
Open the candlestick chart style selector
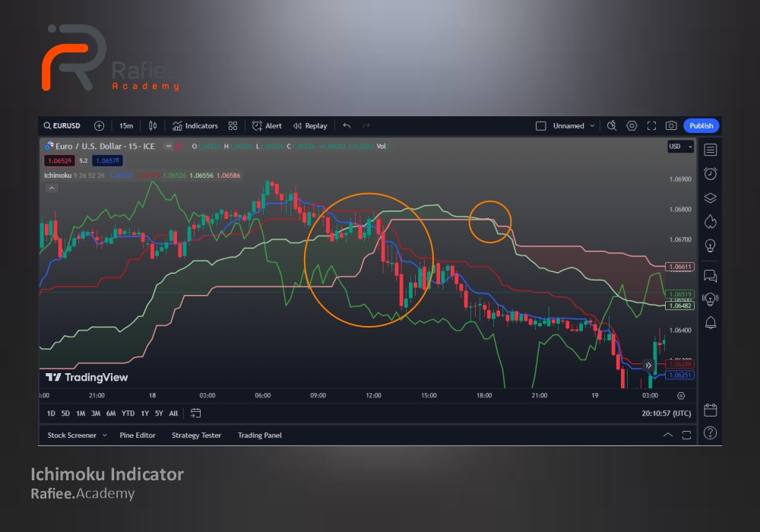153,126
